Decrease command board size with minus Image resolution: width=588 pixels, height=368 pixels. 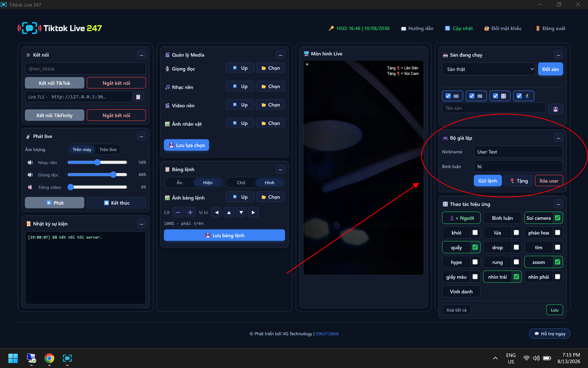pos(178,212)
